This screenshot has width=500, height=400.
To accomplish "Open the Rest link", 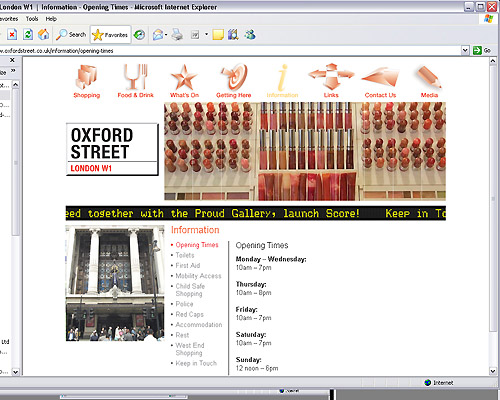I will 182,335.
